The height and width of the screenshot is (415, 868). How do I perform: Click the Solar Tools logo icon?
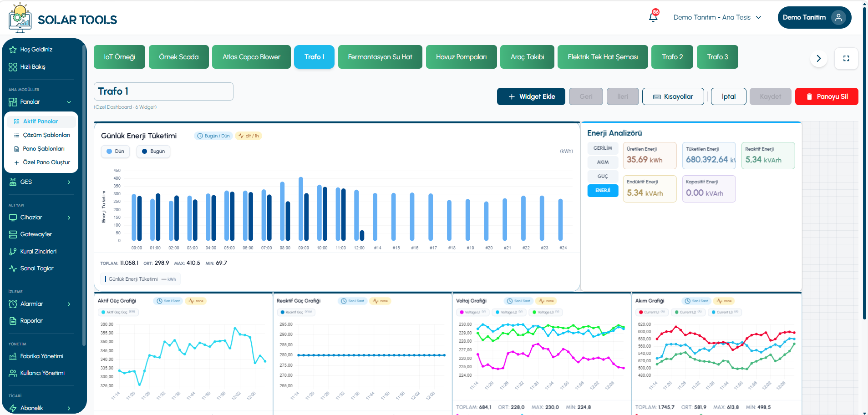tap(20, 18)
